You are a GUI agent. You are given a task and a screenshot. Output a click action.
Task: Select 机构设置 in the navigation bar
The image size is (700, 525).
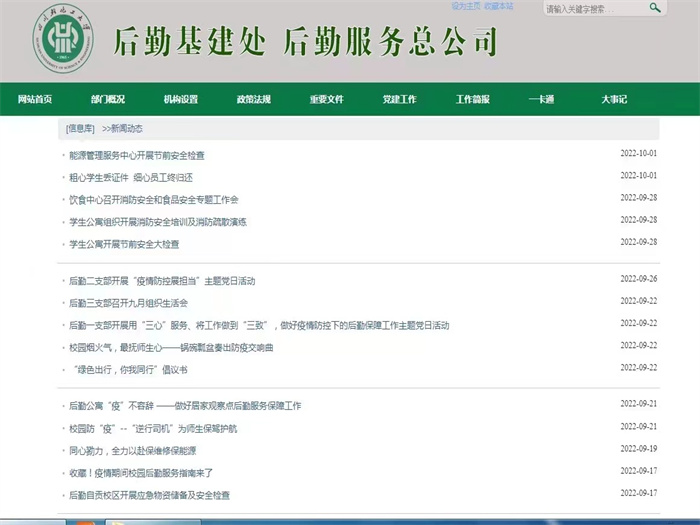tap(181, 99)
